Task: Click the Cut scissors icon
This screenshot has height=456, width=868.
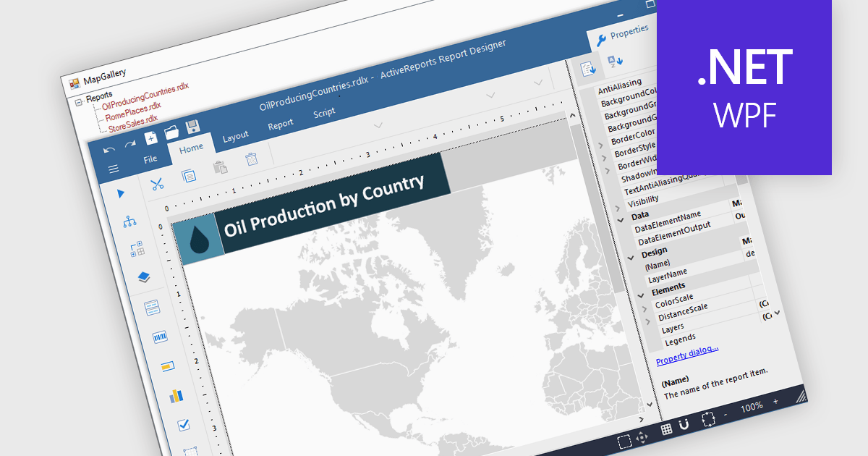Action: 157,184
